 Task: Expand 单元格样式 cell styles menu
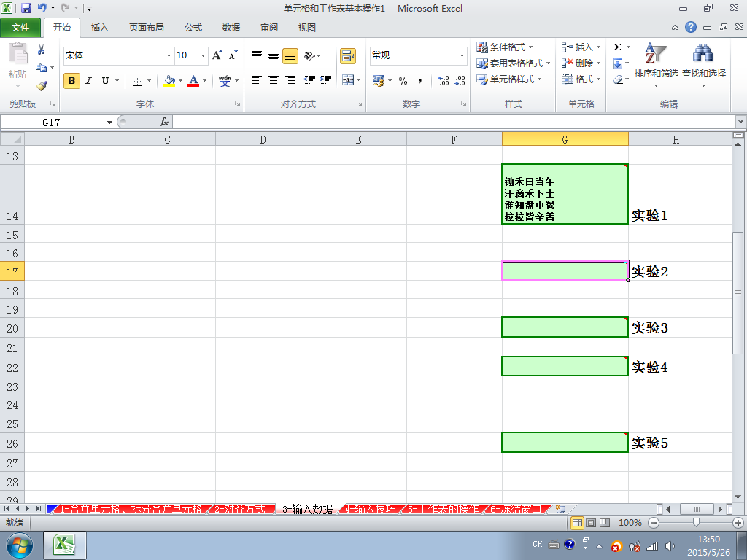tap(509, 79)
